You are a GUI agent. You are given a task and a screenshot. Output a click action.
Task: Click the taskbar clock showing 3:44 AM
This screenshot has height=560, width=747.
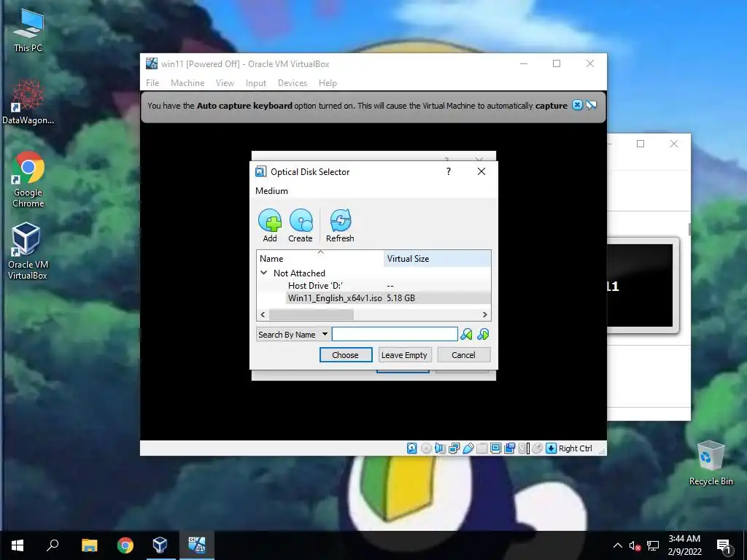pos(684,545)
